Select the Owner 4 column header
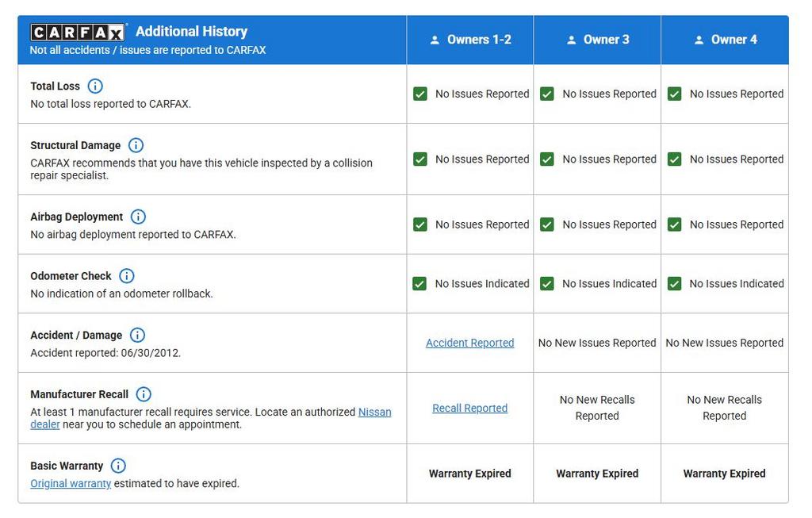The width and height of the screenshot is (812, 518). [x=725, y=40]
